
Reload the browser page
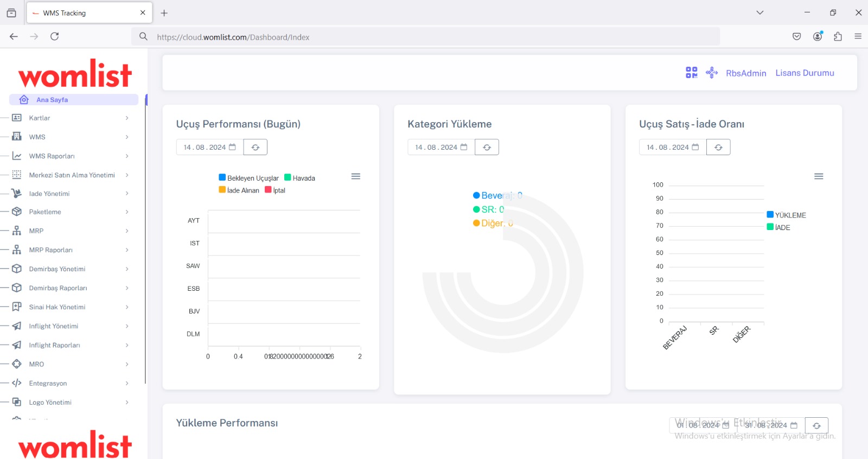pyautogui.click(x=54, y=36)
